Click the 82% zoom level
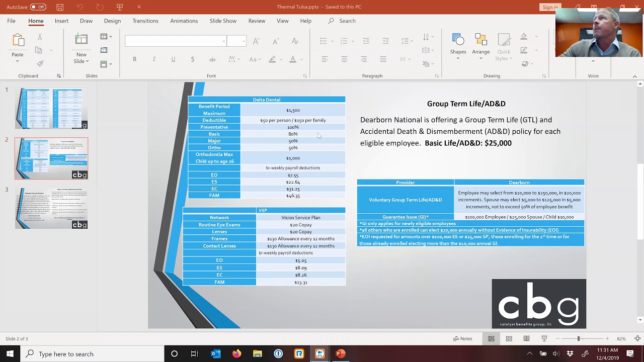This screenshot has width=644, height=362. [x=621, y=338]
